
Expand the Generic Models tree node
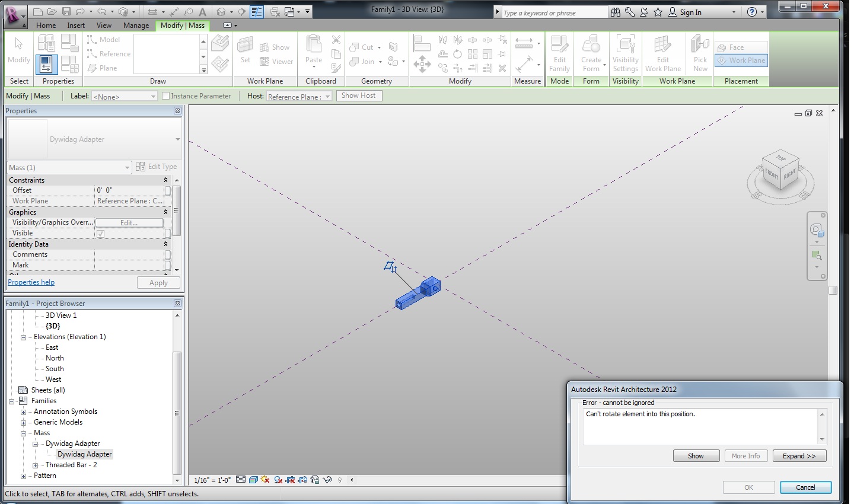click(x=23, y=423)
